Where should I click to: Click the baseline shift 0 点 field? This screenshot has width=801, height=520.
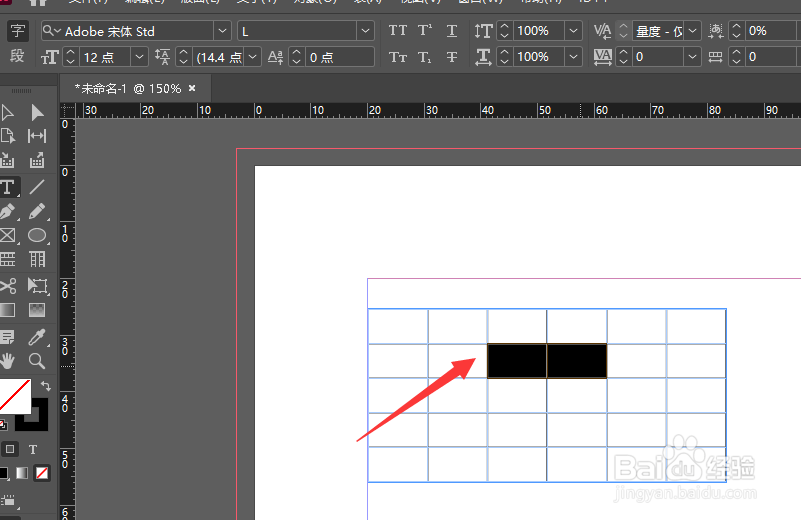pyautogui.click(x=340, y=57)
